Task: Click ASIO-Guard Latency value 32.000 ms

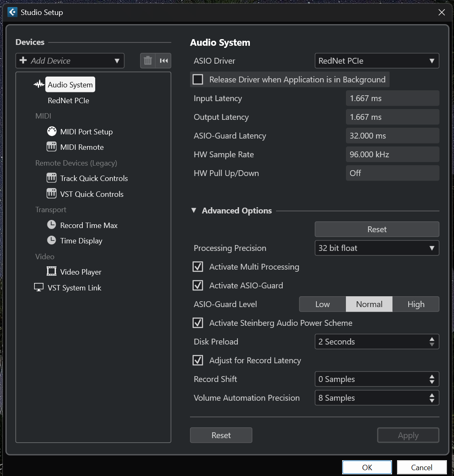Action: tap(392, 136)
